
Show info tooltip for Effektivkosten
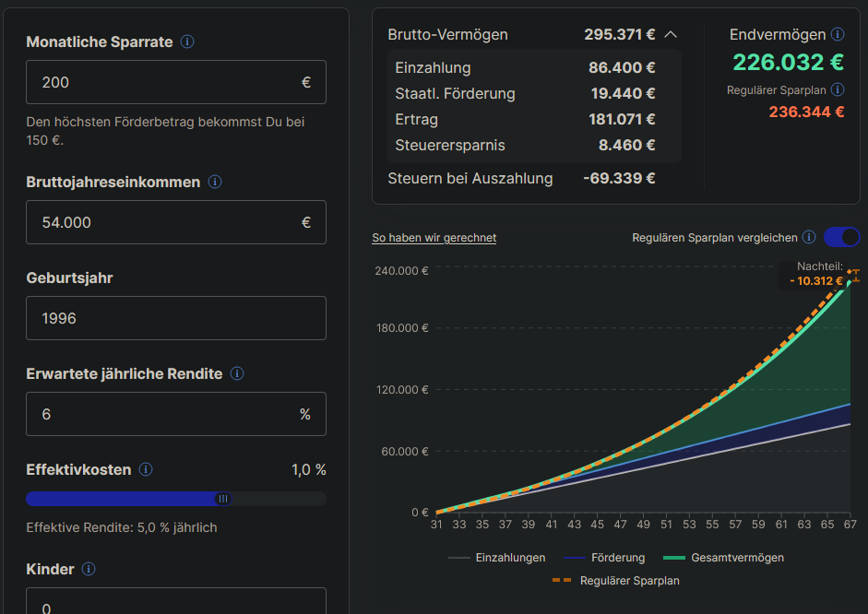[x=146, y=470]
